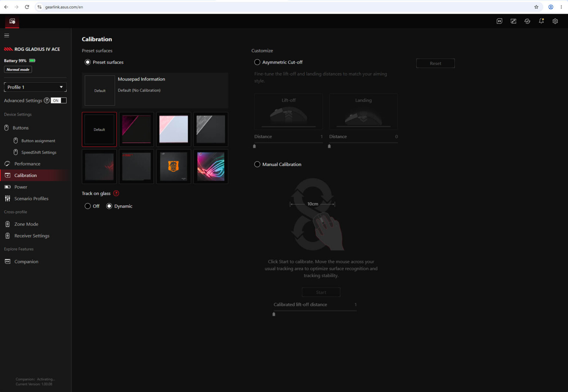Click the hamburger menu icon

point(7,35)
